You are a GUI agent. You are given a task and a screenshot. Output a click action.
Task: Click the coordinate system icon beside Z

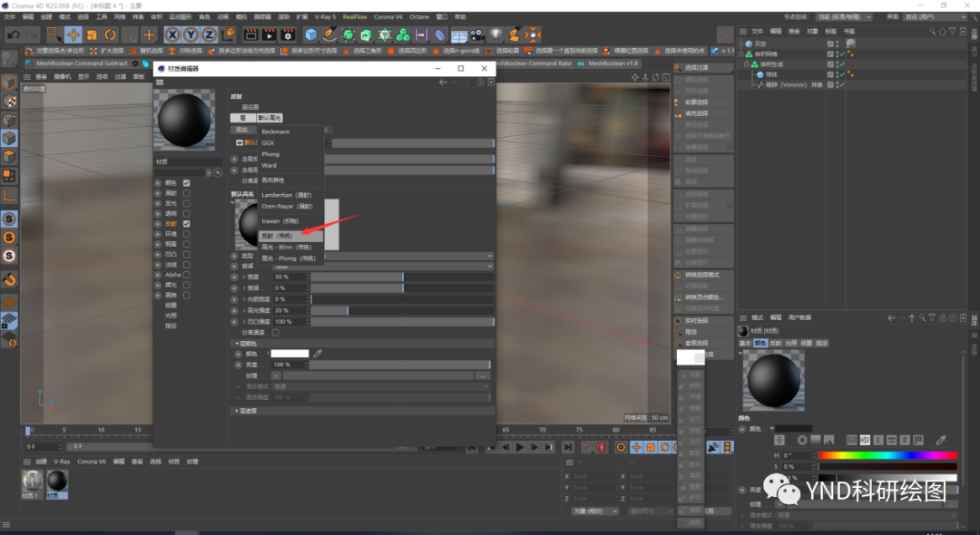coord(228,34)
